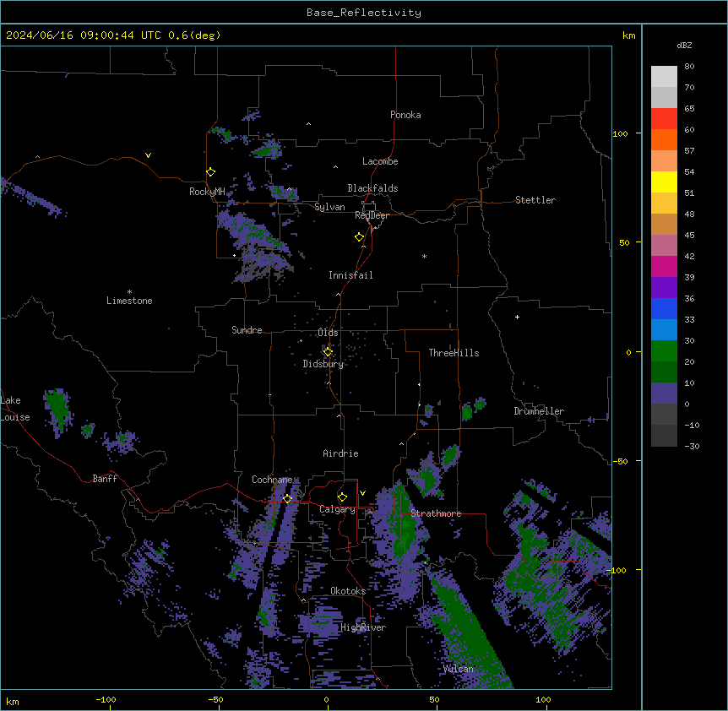Screen dimensions: 728x711
Task: Click the 50 km label on the right axis
Action: [x=624, y=242]
